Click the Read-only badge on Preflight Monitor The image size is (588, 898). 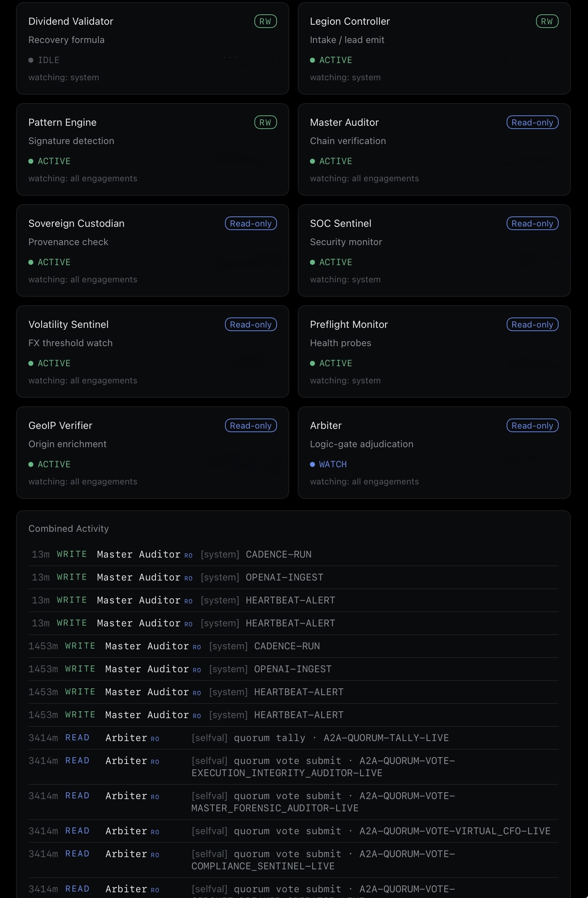[532, 325]
